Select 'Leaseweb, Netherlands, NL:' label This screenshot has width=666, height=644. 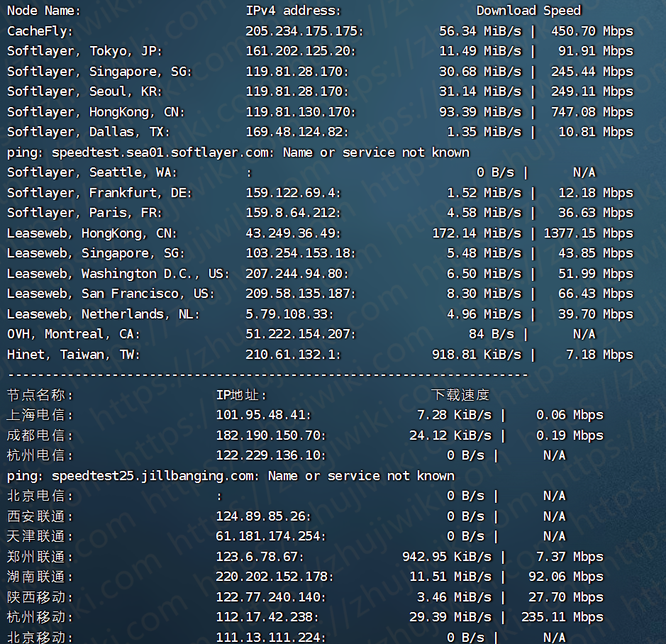tap(104, 314)
